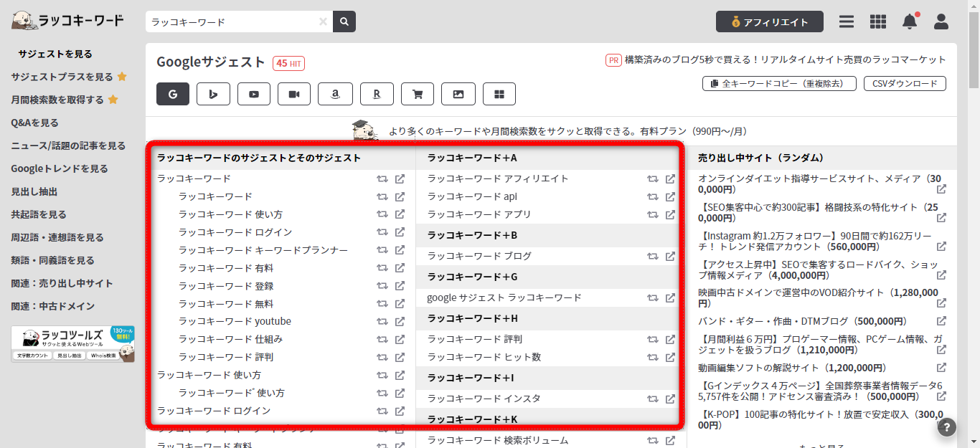Open external link for google サジェスト ラッコキーワード
The height and width of the screenshot is (448, 980).
click(x=670, y=297)
